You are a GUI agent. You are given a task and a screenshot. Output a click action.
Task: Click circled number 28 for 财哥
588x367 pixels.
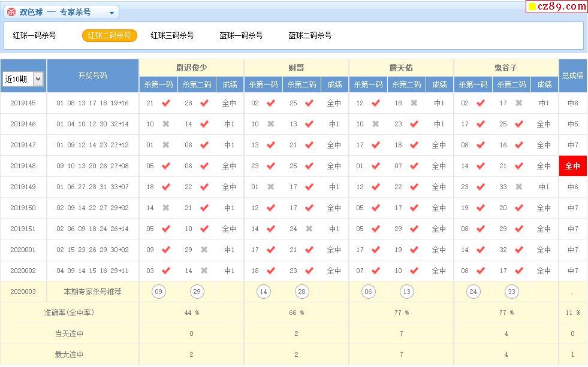pos(302,292)
